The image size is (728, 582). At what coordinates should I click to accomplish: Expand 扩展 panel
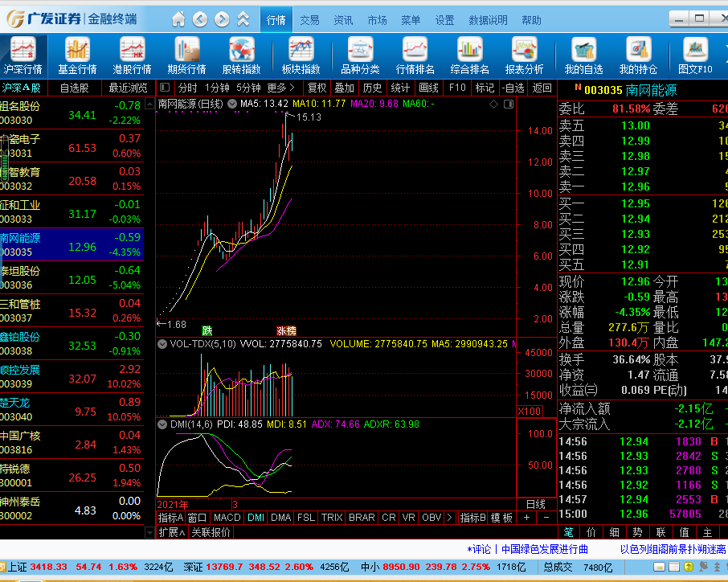172,532
